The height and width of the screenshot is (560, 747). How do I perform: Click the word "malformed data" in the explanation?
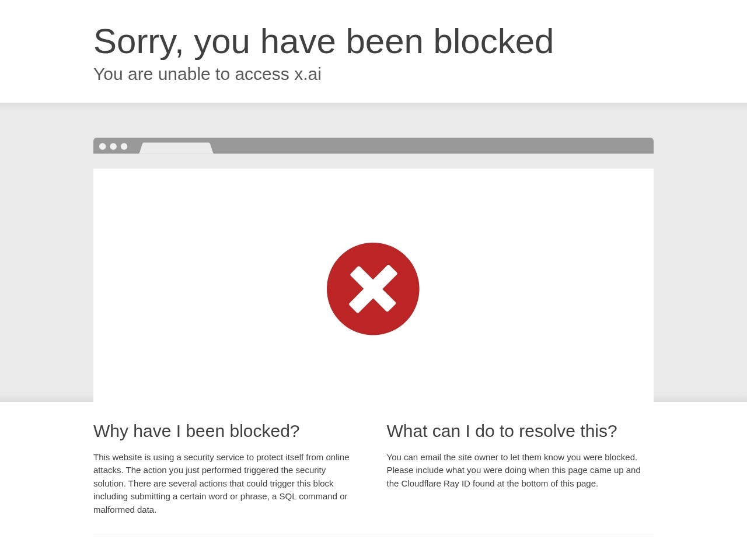[125, 510]
